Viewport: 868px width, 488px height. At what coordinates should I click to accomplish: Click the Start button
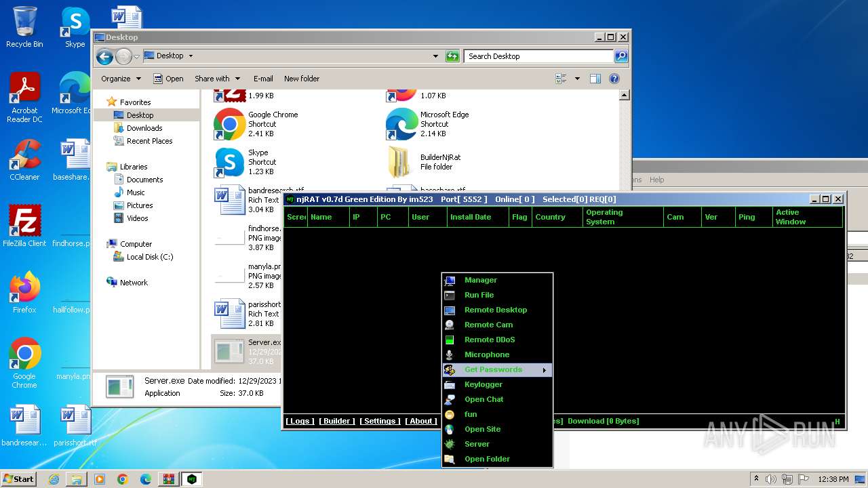click(18, 479)
